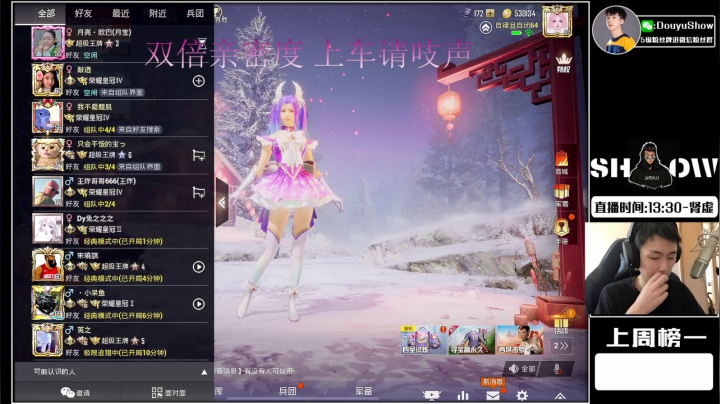Screen dimensions: 720x404
Task: Open the mail envelope with 新消息
Action: [493, 395]
